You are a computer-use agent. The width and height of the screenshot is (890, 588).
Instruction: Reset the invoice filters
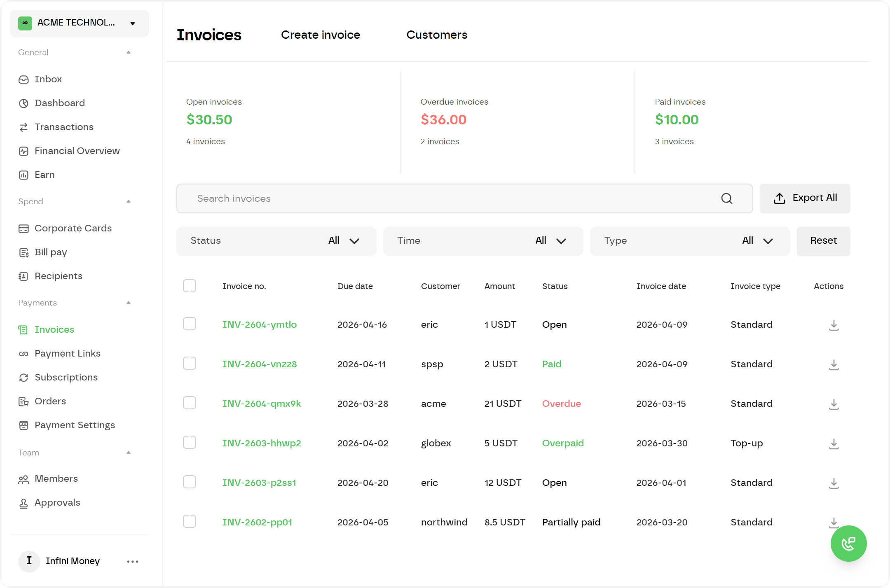coord(824,241)
